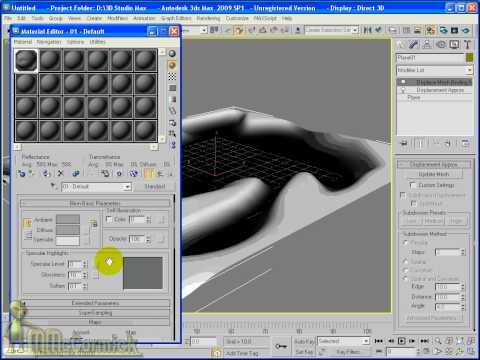Open the Options menu in Material Editor
The width and height of the screenshot is (480, 360).
click(x=75, y=42)
